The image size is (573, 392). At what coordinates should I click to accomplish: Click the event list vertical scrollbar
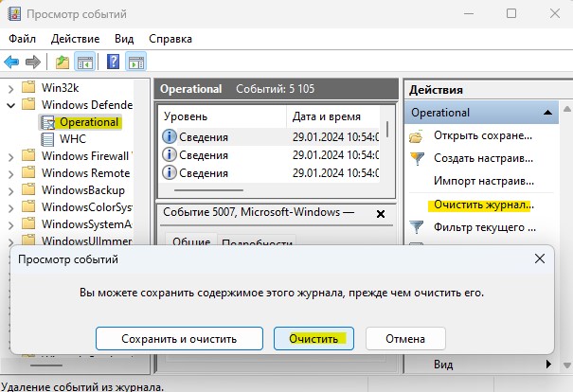[387, 129]
